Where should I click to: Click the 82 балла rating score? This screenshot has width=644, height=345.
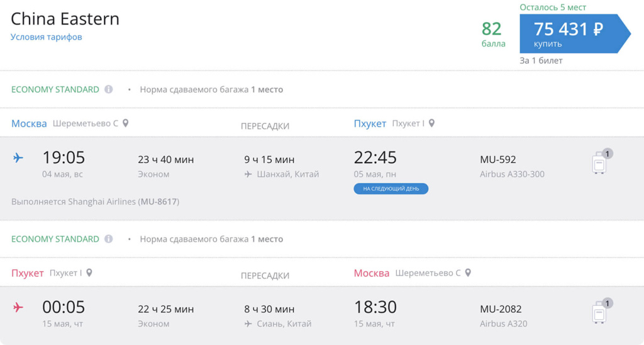[x=493, y=34]
